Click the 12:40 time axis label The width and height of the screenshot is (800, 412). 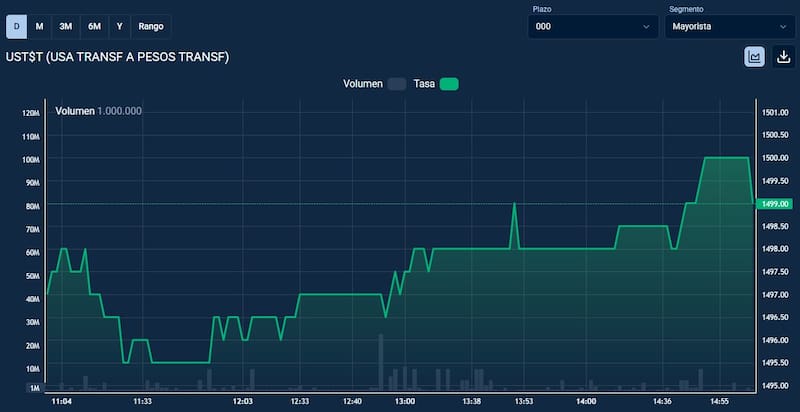click(x=353, y=401)
